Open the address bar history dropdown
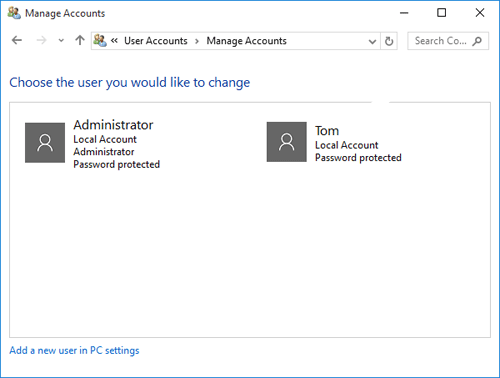500x378 pixels. click(x=372, y=41)
